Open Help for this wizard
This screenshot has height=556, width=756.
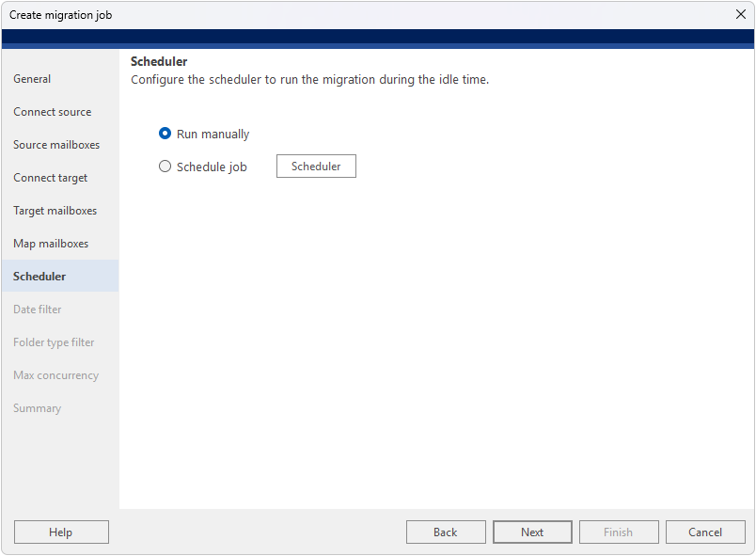61,532
